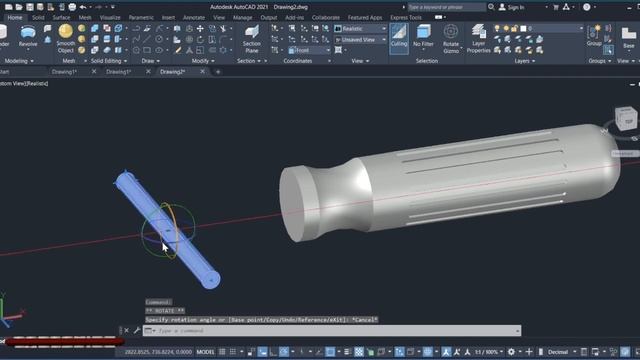Open the layer name dropdown

tap(581, 28)
